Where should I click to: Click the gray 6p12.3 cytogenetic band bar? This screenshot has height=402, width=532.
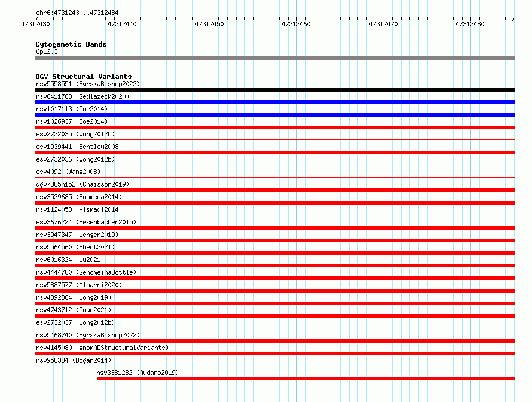[275, 58]
